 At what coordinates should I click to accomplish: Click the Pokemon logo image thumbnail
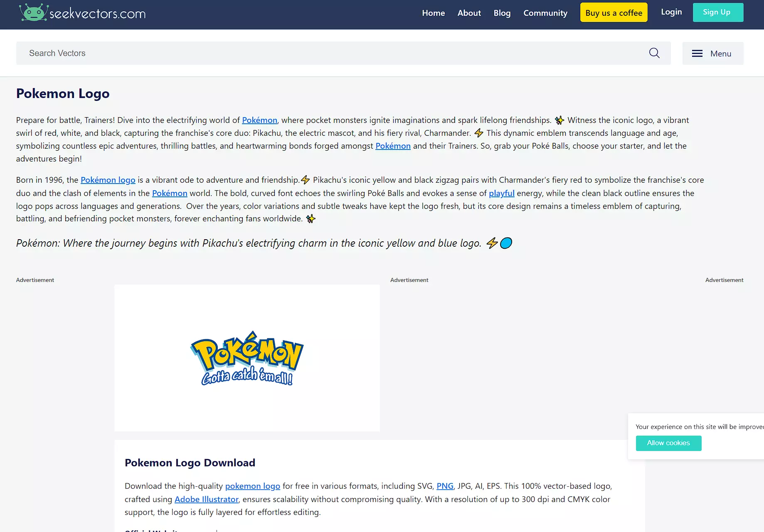point(247,358)
